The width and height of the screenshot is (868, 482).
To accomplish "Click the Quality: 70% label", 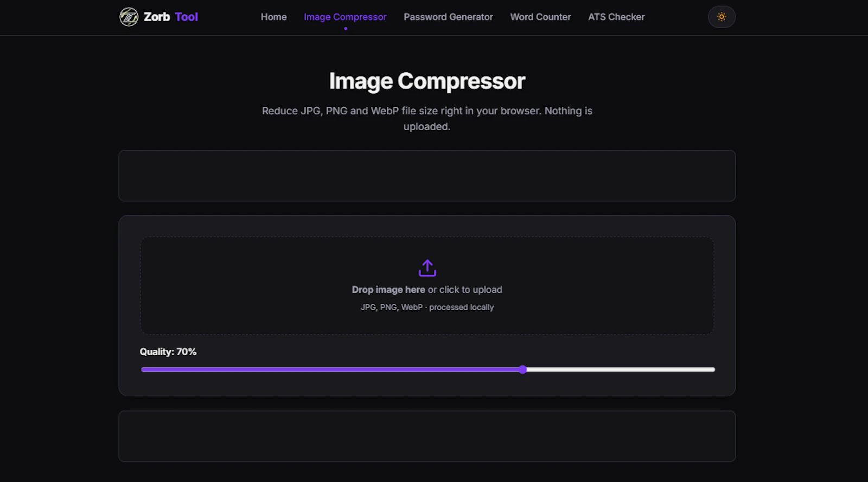I will [x=168, y=351].
